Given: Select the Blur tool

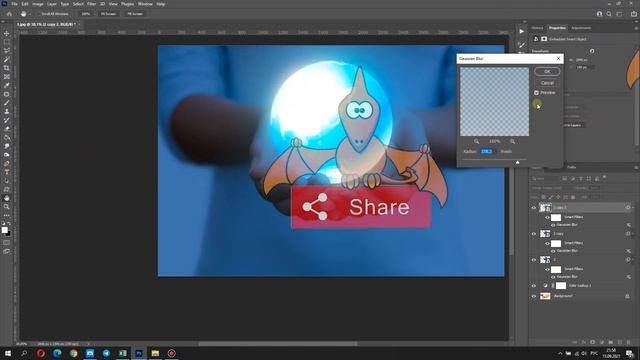Looking at the screenshot, I should [7, 146].
